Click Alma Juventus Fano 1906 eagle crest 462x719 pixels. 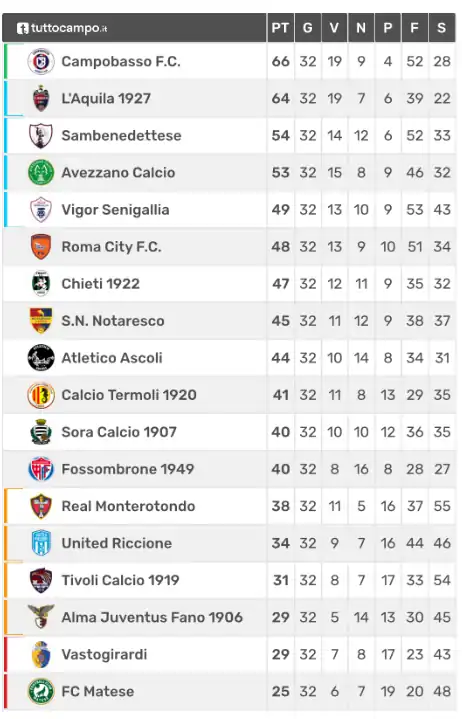[x=41, y=617]
